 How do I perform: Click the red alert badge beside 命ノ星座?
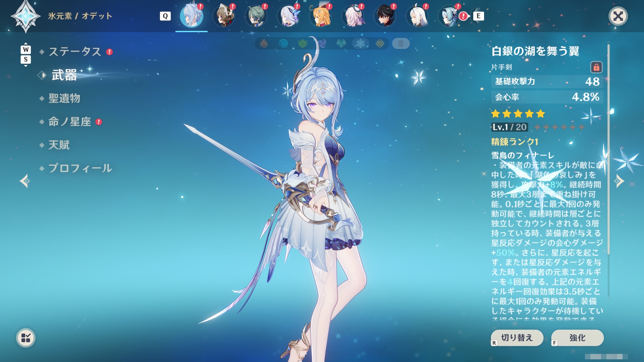(x=99, y=122)
